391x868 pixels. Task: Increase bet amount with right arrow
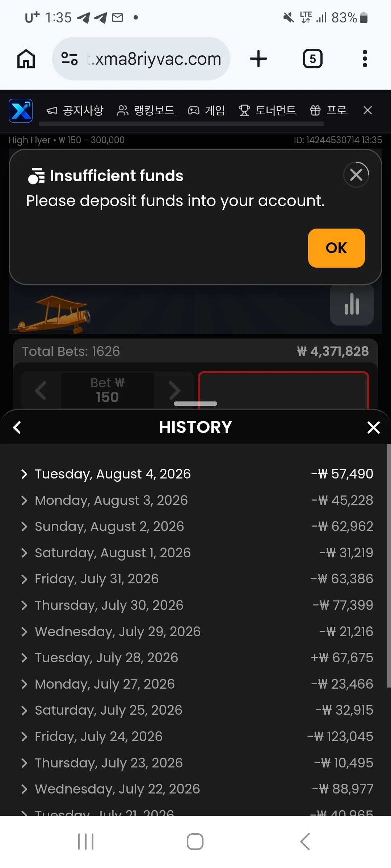[175, 391]
